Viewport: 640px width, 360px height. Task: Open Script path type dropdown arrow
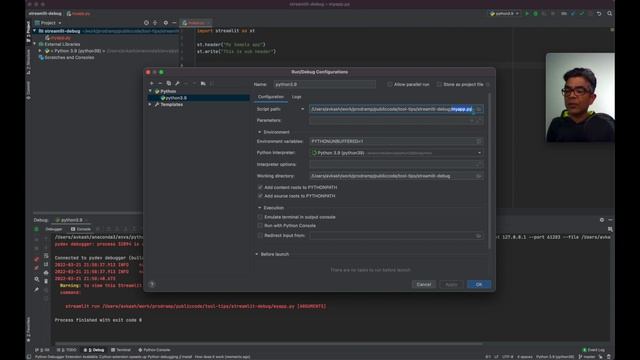(x=302, y=109)
